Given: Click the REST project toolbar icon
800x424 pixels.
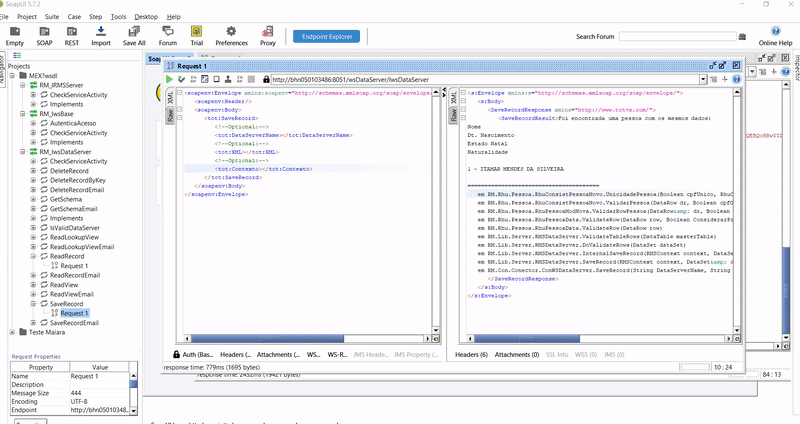Looking at the screenshot, I should point(72,36).
